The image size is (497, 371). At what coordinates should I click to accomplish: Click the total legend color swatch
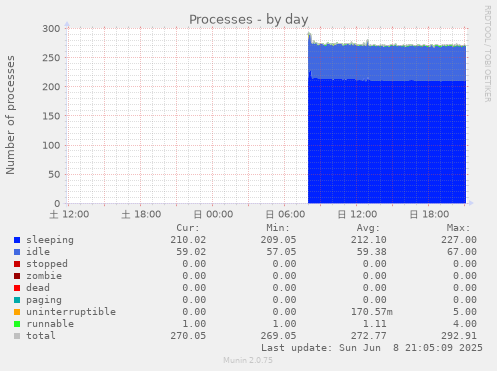coord(17,336)
